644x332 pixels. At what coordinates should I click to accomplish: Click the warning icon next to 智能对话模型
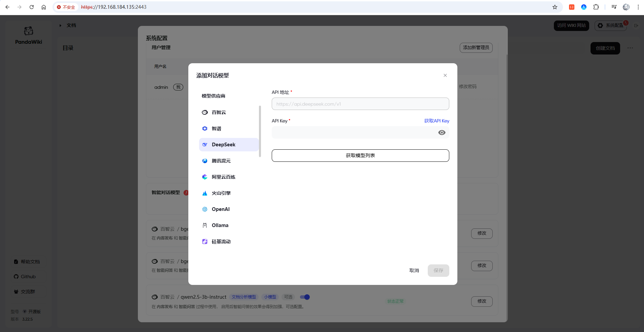coord(186,193)
